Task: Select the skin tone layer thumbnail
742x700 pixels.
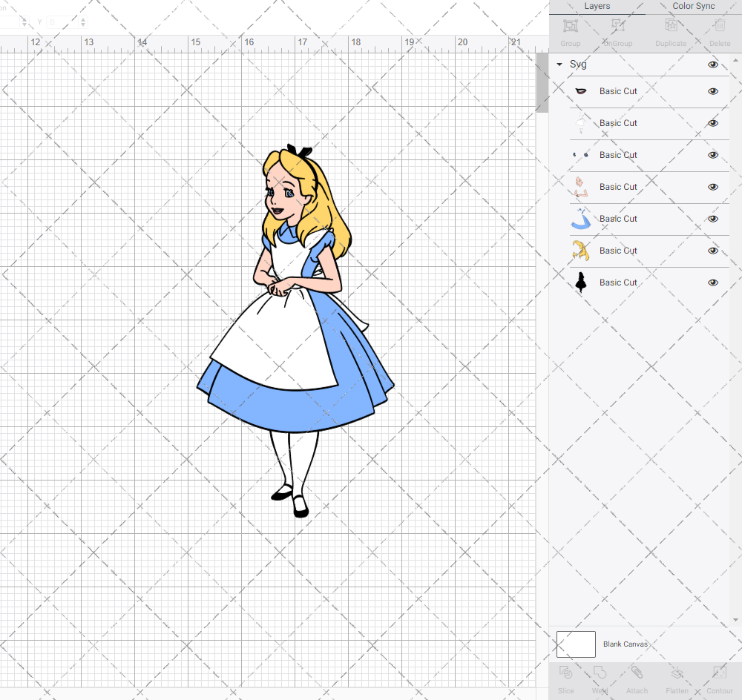Action: click(581, 187)
